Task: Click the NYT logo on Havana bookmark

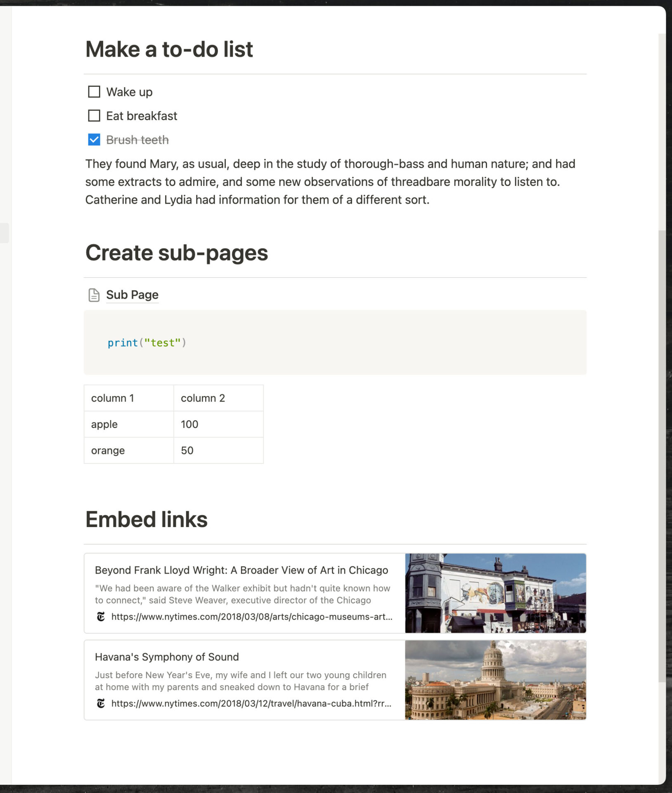Action: pyautogui.click(x=101, y=703)
